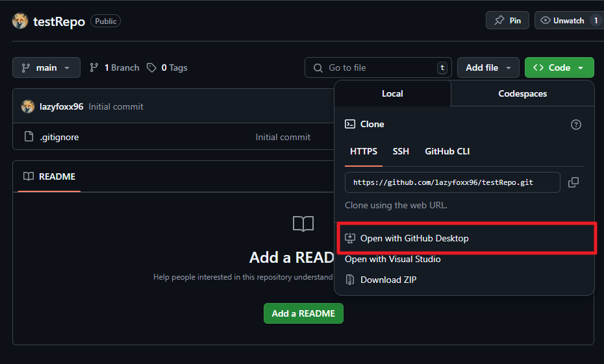Image resolution: width=604 pixels, height=364 pixels.
Task: Click the 'Clone using the web URL.' text
Action: tap(396, 205)
